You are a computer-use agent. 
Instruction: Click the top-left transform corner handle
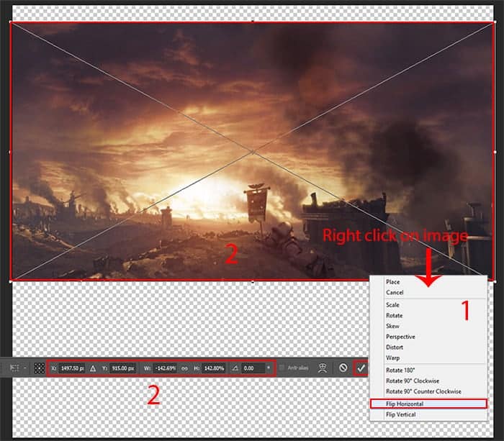coord(11,22)
